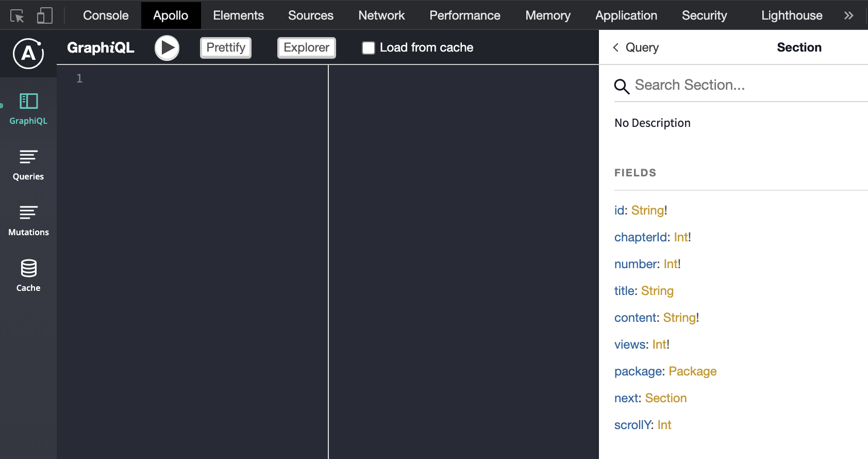Screen dimensions: 868x459
Task: Click the Section documentation title
Action: pos(799,47)
